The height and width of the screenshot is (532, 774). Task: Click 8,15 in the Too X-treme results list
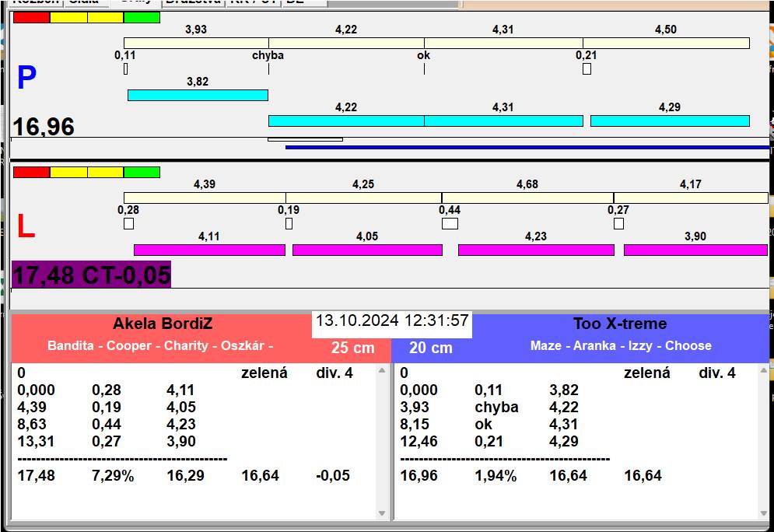415,425
